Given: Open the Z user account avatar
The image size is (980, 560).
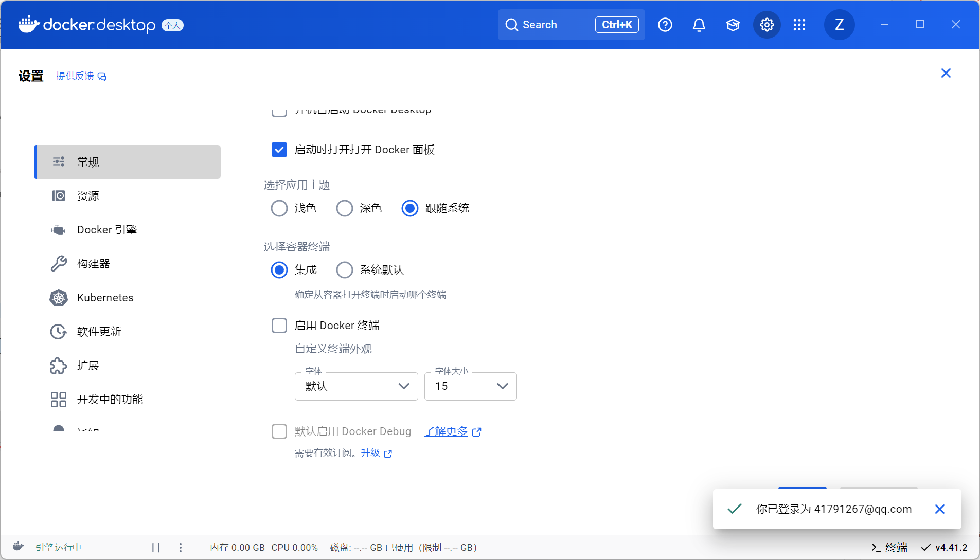Looking at the screenshot, I should tap(840, 25).
